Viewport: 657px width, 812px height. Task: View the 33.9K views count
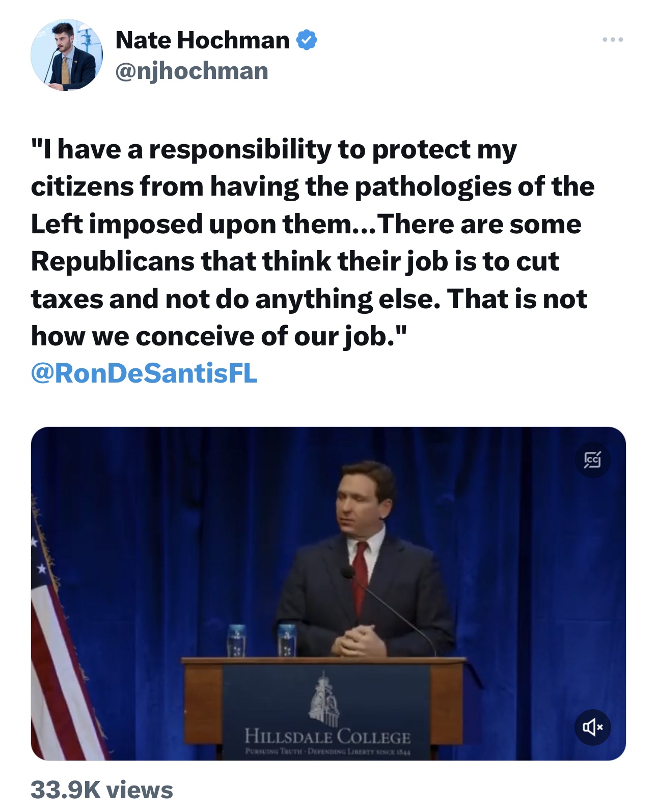(102, 790)
